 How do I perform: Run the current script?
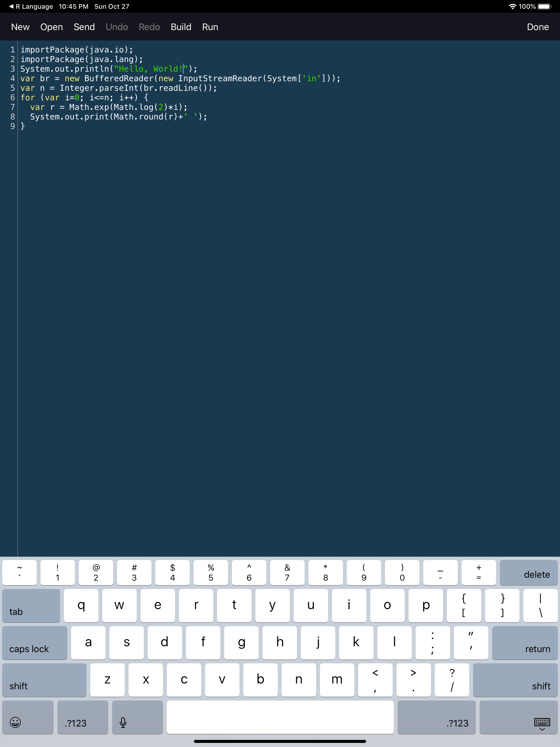(210, 27)
